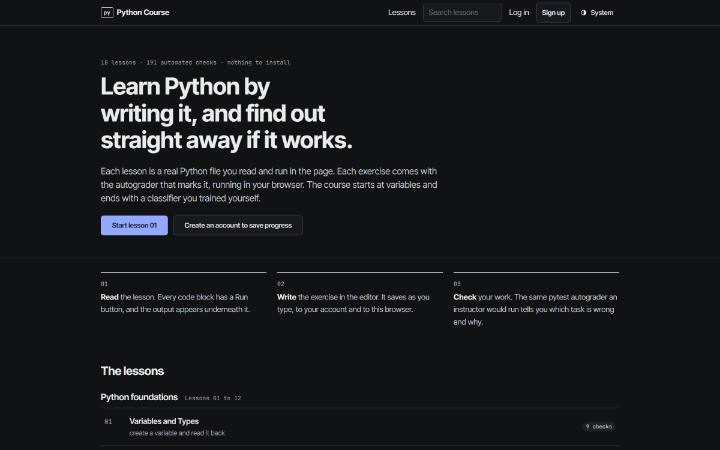Screen dimensions: 720x450
Task: Click the Python foundations group heading
Action: tap(139, 397)
